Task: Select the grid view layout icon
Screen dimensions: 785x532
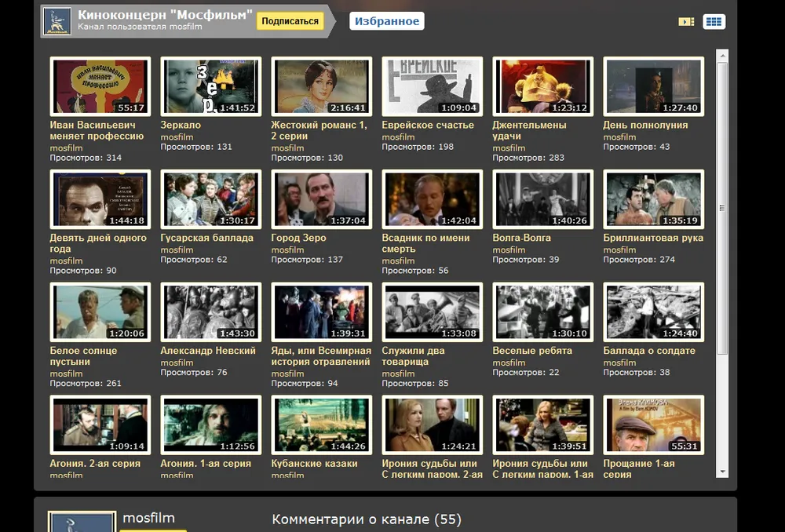Action: point(714,22)
